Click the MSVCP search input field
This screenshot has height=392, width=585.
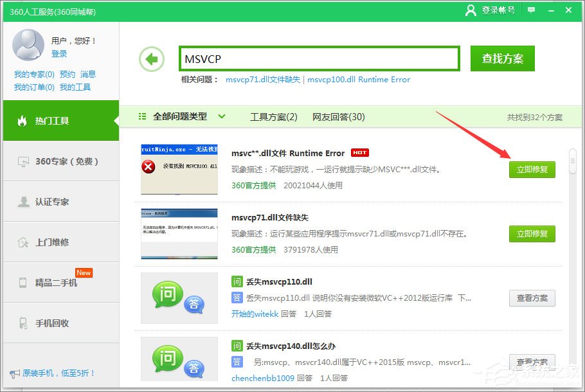[x=319, y=58]
